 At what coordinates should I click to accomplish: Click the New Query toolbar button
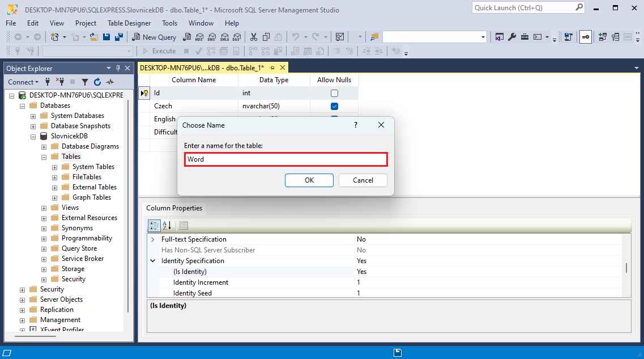click(154, 37)
